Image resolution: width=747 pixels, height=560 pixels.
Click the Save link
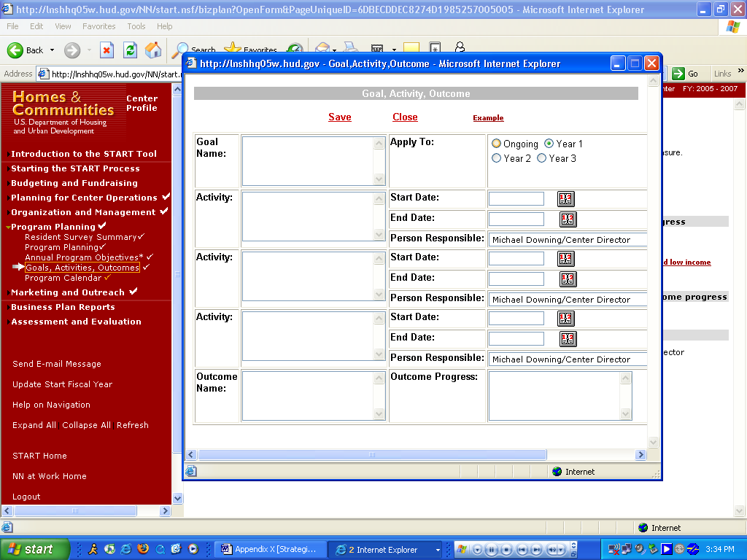click(x=339, y=117)
